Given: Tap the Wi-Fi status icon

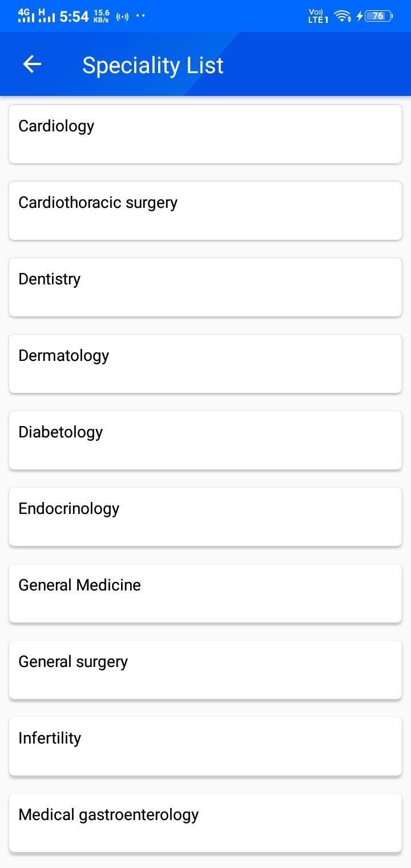Looking at the screenshot, I should click(x=342, y=16).
